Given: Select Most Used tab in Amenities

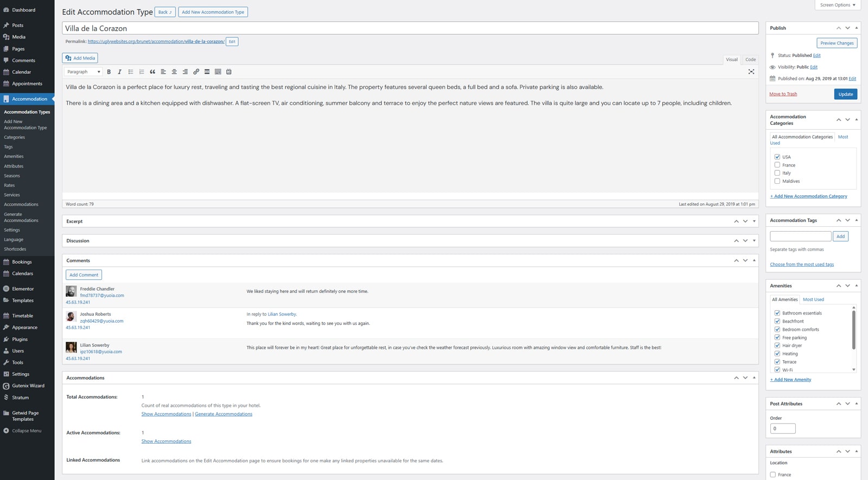Looking at the screenshot, I should tap(813, 299).
